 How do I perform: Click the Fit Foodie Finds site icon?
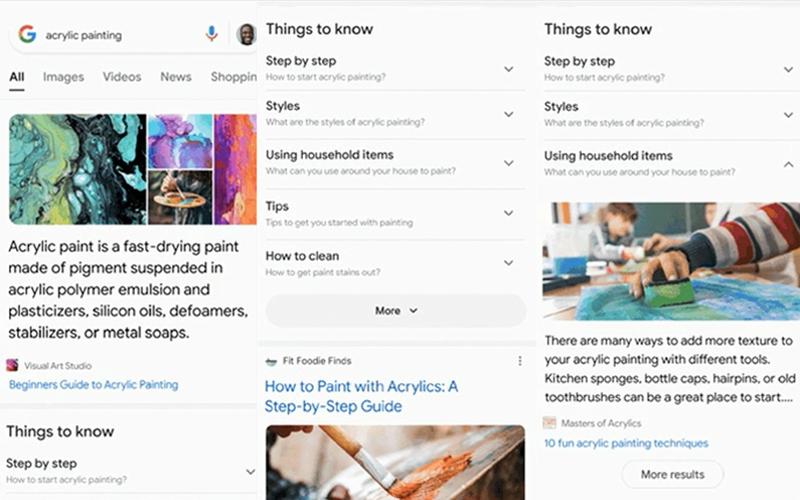pos(271,361)
